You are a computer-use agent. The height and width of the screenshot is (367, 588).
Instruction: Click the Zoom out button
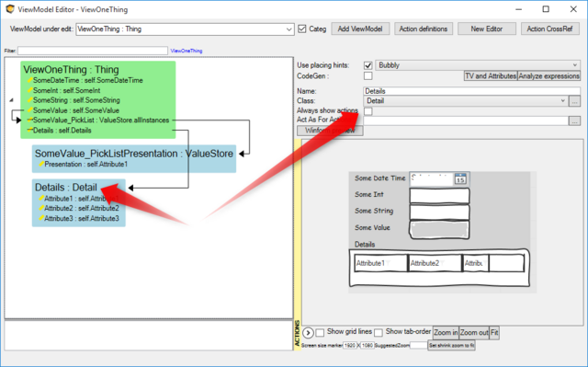[474, 332]
